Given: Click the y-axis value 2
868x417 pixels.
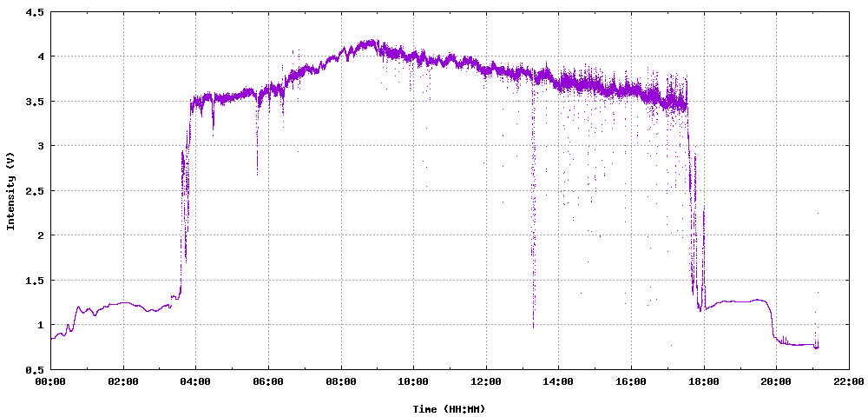Looking at the screenshot, I should click(x=41, y=235).
